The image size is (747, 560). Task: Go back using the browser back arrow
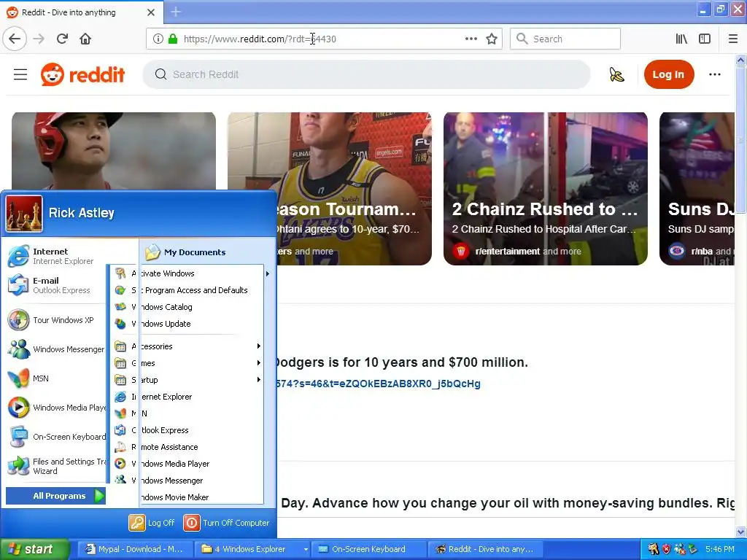coord(15,39)
